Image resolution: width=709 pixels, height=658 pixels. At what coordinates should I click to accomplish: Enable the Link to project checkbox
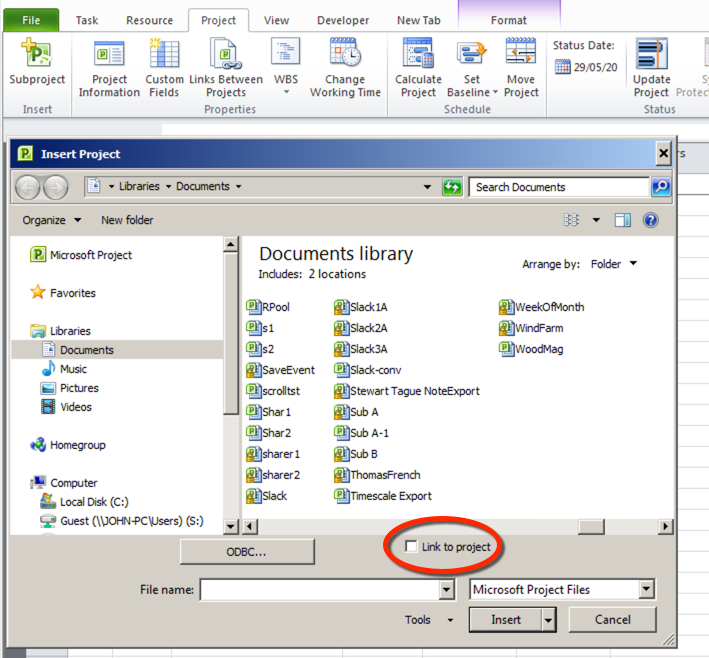411,546
